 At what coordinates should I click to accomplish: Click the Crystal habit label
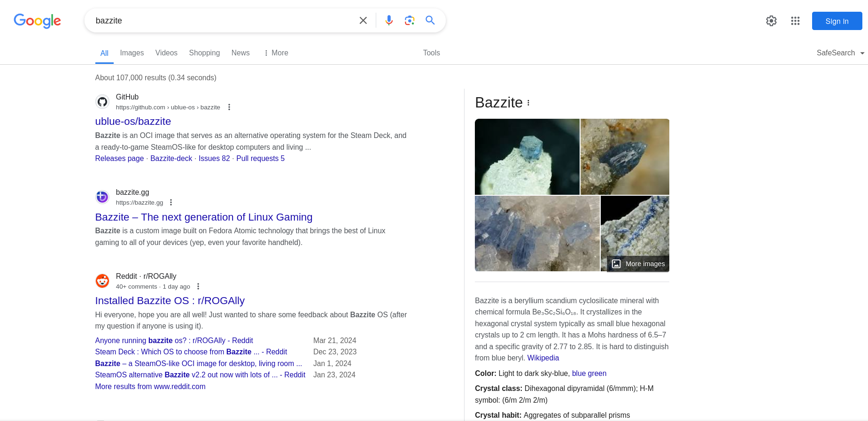[498, 415]
